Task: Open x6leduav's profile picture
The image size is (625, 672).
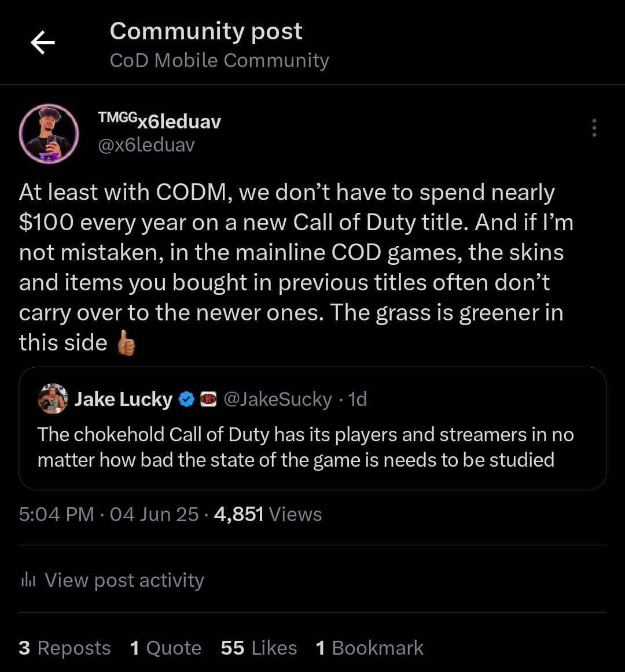Action: coord(49,134)
